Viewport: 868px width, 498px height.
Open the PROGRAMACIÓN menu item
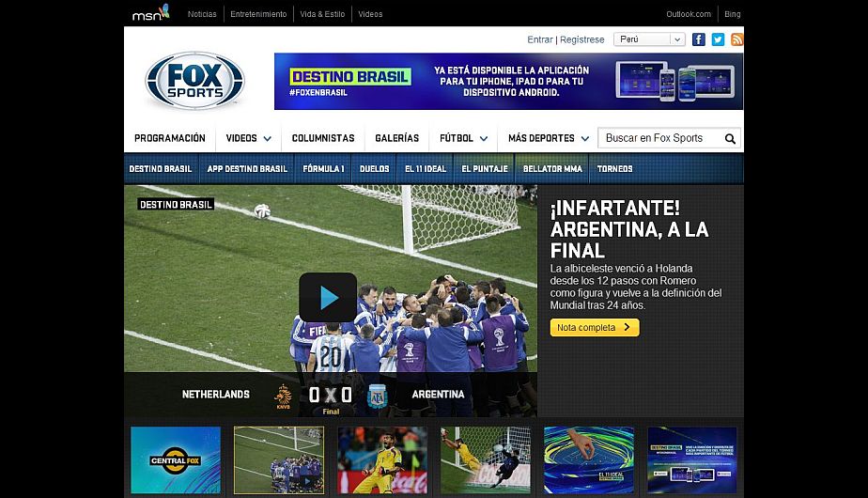[169, 138]
